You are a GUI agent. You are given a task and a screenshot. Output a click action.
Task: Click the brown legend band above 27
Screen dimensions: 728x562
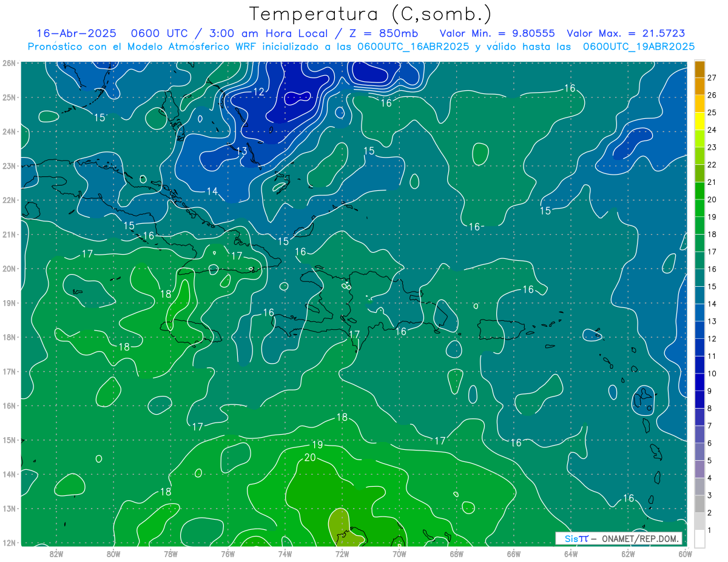click(699, 69)
